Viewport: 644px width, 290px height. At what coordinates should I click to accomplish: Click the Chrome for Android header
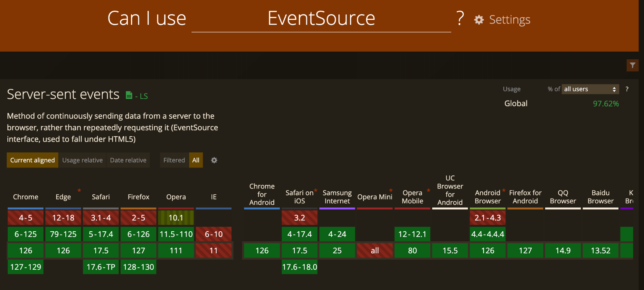(262, 194)
